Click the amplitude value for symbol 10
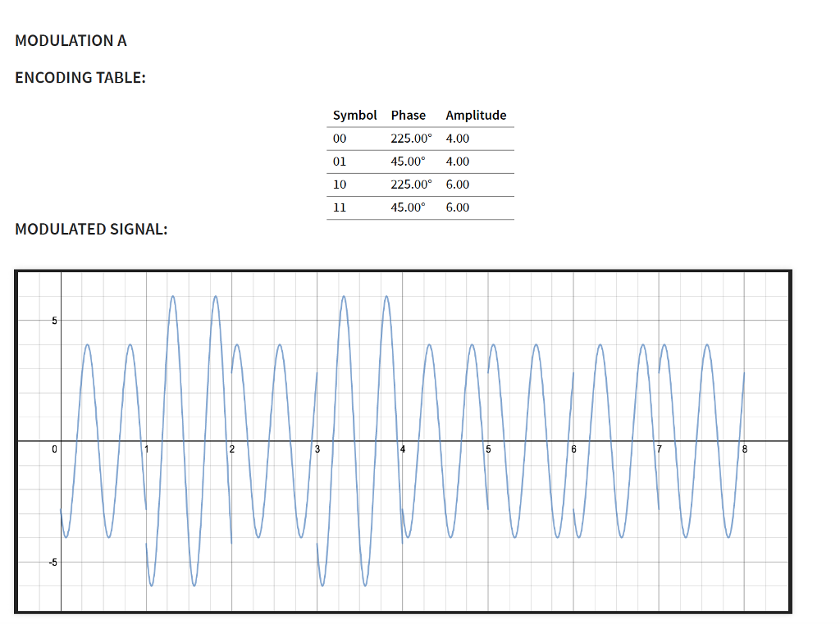 (x=458, y=184)
